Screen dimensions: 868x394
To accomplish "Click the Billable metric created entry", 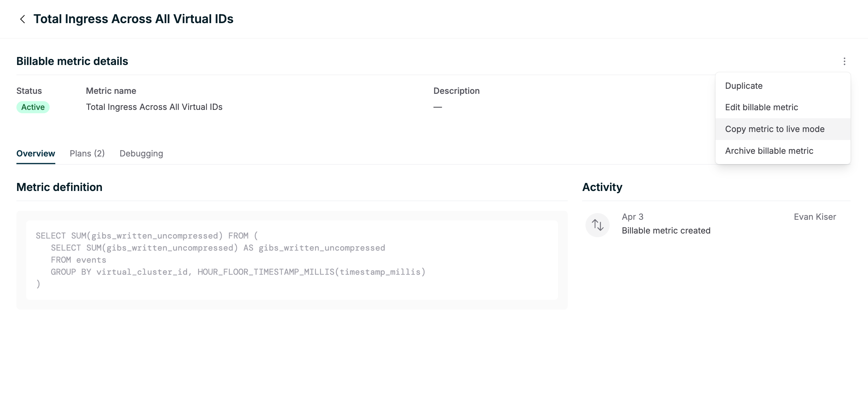I will tap(666, 231).
